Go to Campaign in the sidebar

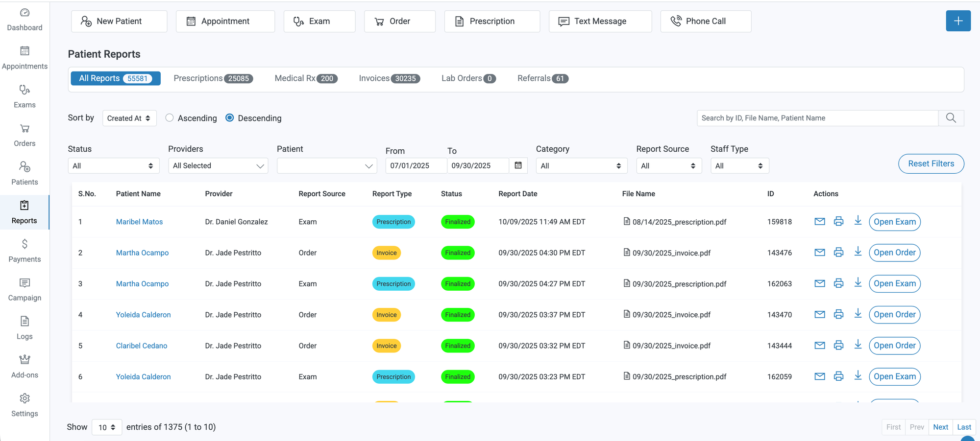pyautogui.click(x=24, y=289)
